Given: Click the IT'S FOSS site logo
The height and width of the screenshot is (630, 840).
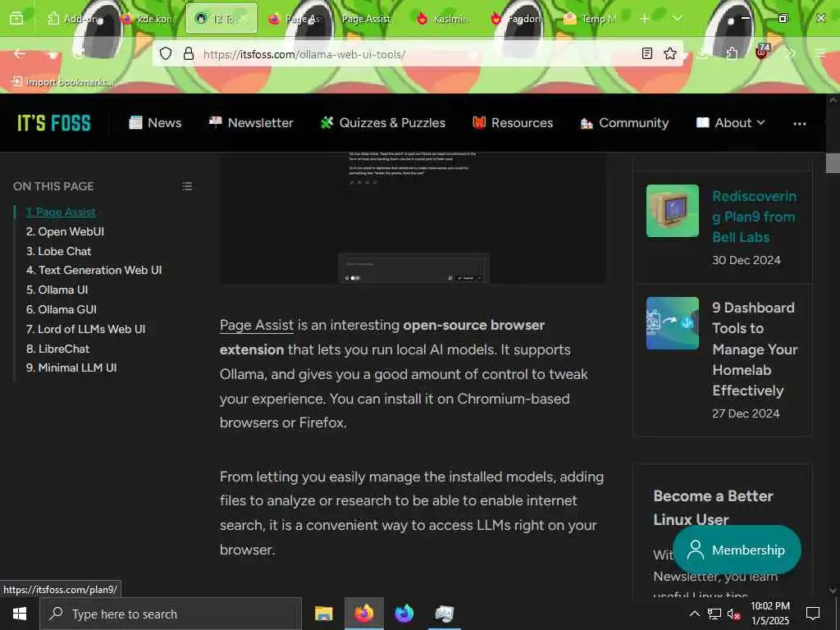Looking at the screenshot, I should 54,123.
